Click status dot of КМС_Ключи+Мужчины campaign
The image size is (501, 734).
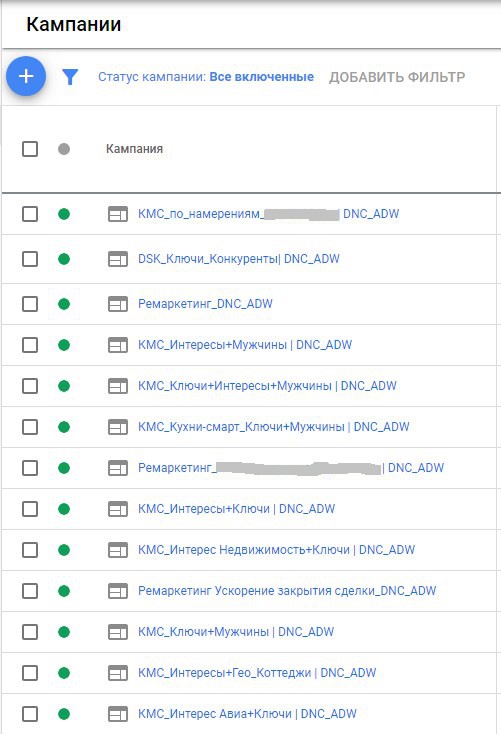pos(64,632)
